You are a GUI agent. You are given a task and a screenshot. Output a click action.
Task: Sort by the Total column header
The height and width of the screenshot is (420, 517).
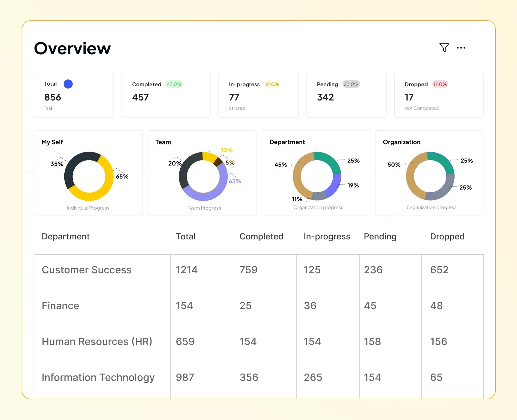coord(186,236)
